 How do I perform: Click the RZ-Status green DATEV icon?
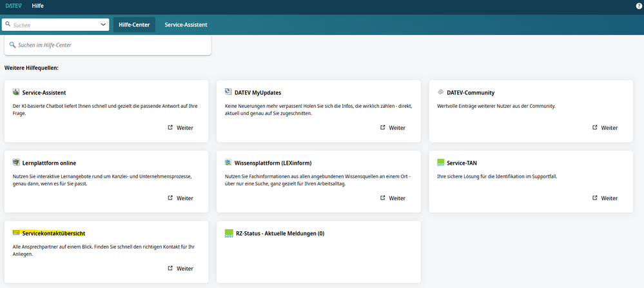[229, 233]
